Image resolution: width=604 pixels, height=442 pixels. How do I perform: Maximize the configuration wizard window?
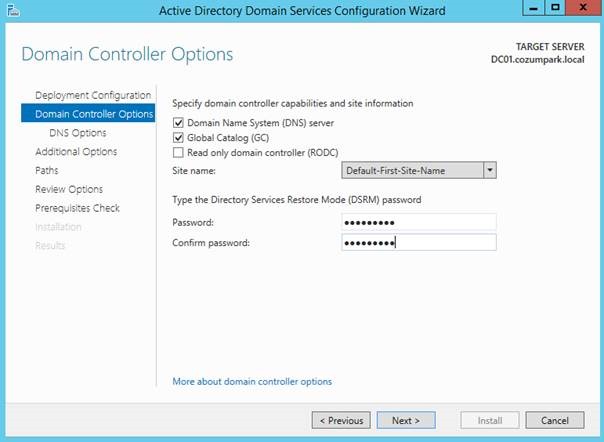(555, 8)
